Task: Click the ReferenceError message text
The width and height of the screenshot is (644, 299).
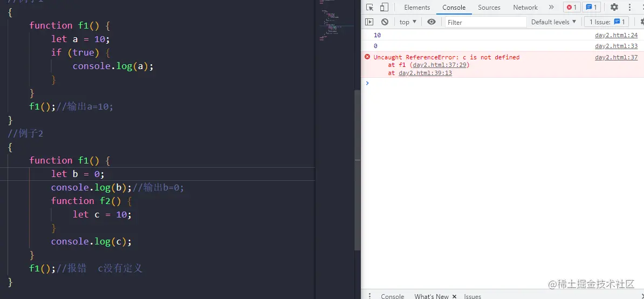Action: 447,57
